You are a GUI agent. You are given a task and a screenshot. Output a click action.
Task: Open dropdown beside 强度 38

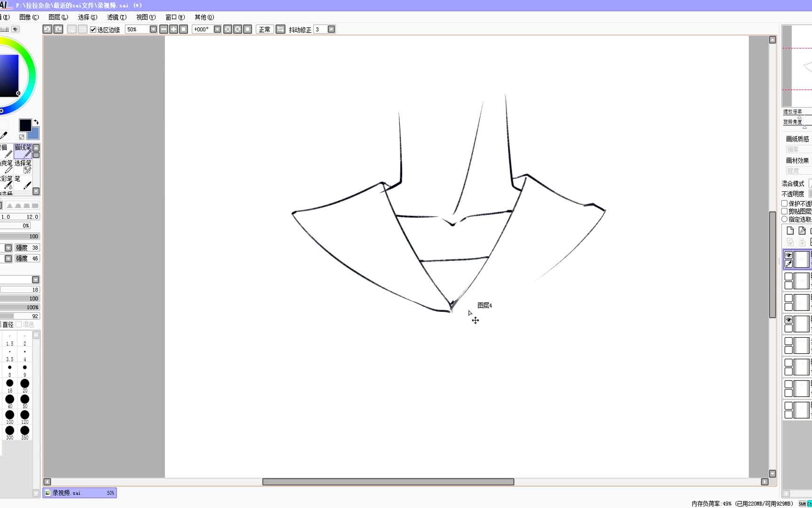(x=8, y=248)
